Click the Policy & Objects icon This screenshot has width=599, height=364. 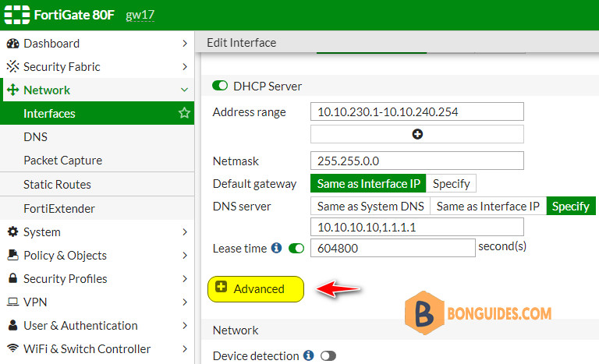pyautogui.click(x=12, y=255)
